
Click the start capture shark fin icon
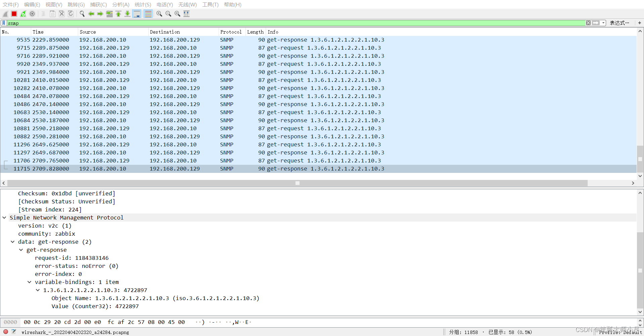[5, 14]
